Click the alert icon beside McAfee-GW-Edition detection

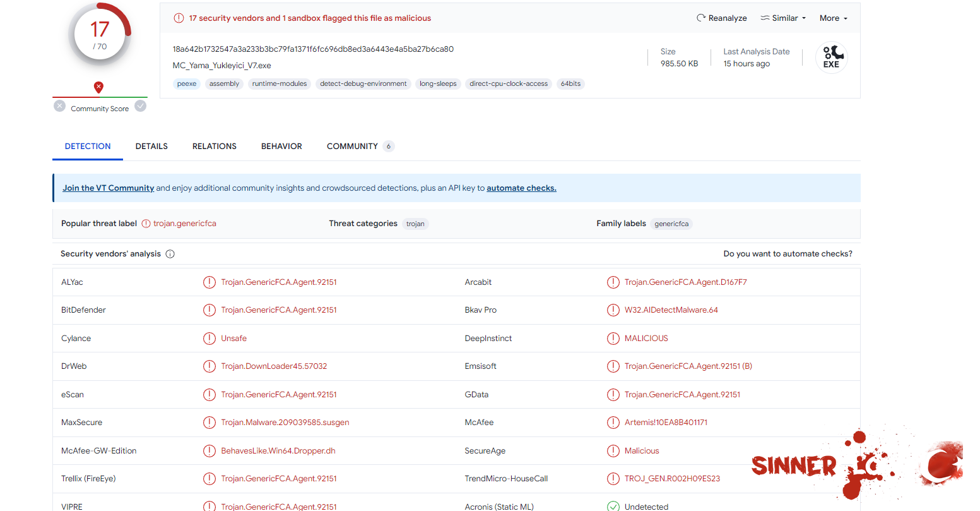[x=210, y=451]
